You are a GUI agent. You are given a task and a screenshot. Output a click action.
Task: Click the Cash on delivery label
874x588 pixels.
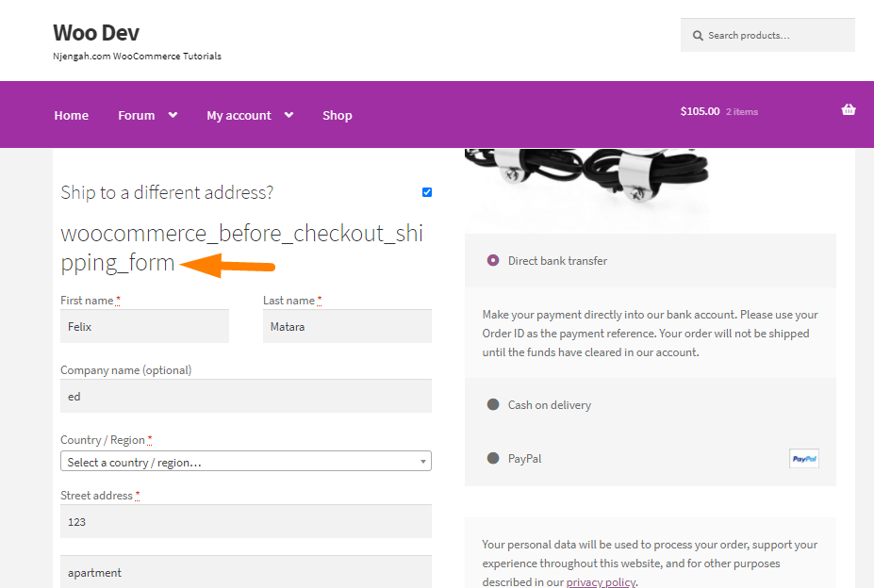point(549,405)
